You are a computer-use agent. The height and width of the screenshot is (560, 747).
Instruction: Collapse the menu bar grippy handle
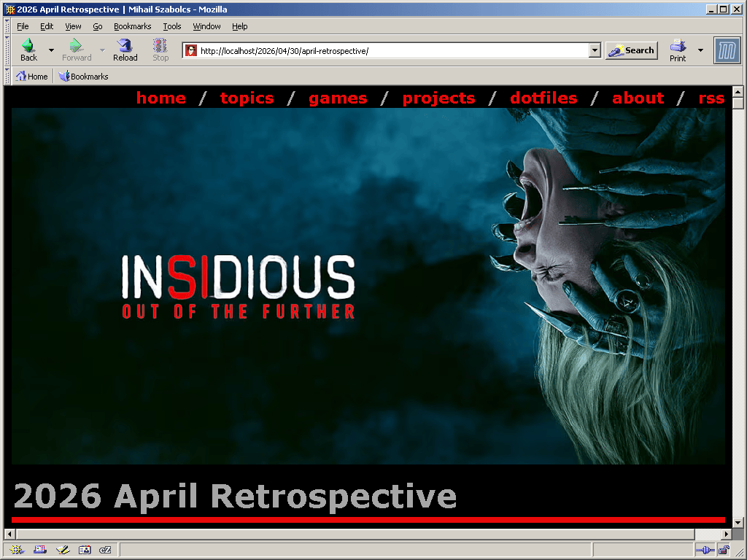point(7,26)
